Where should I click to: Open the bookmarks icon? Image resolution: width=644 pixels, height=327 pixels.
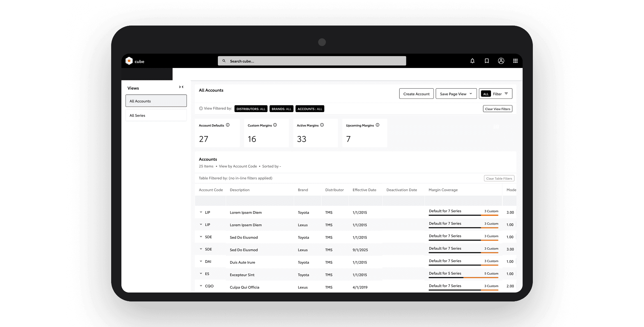click(487, 61)
